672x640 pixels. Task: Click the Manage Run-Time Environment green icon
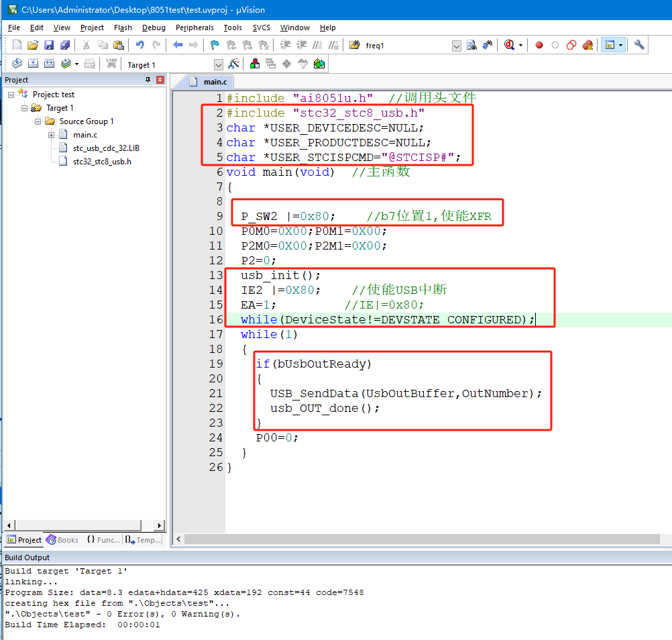(x=319, y=64)
